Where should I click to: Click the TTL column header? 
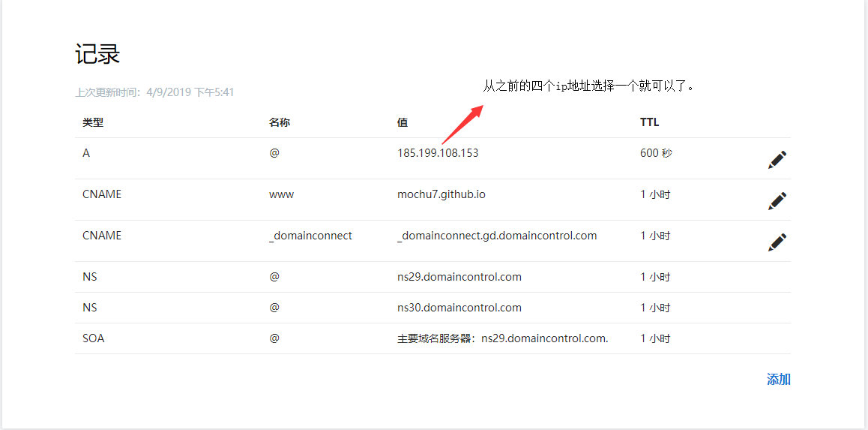tap(650, 122)
